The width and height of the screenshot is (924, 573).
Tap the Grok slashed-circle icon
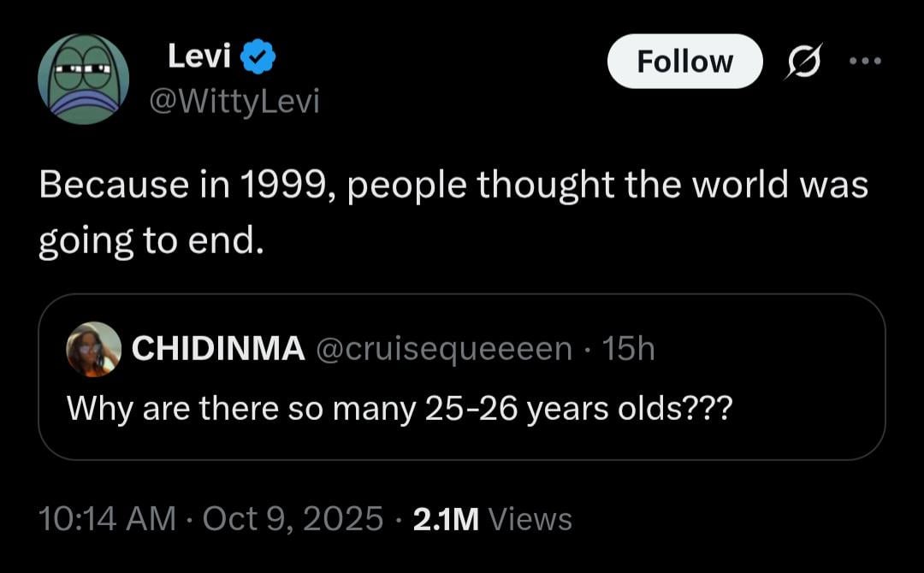coord(803,62)
